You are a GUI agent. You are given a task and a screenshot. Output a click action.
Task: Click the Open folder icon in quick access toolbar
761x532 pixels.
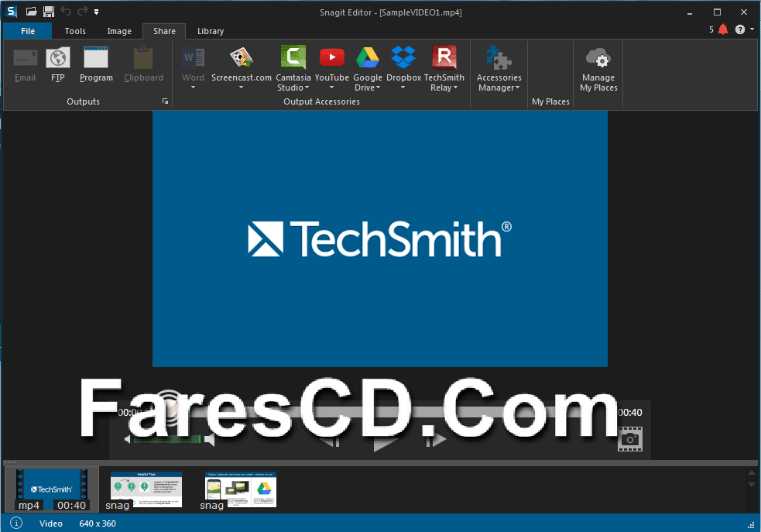[x=32, y=11]
